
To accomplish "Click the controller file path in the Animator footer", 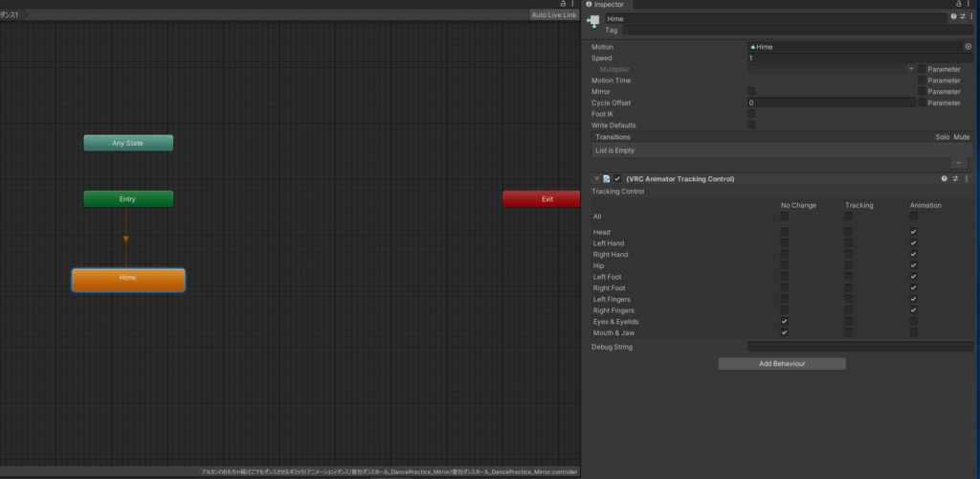I will (x=390, y=472).
